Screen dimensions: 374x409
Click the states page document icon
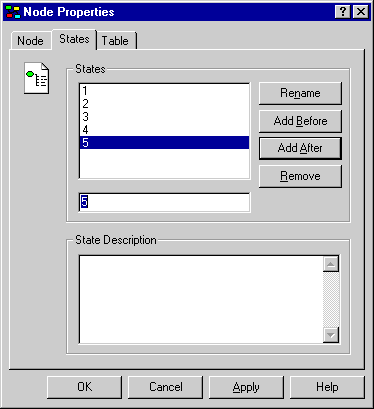point(37,78)
